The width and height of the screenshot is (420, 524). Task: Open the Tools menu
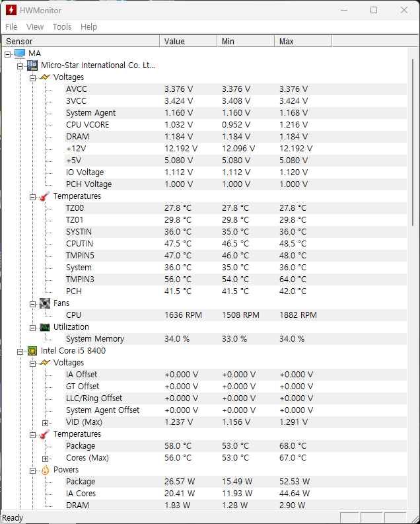point(62,26)
